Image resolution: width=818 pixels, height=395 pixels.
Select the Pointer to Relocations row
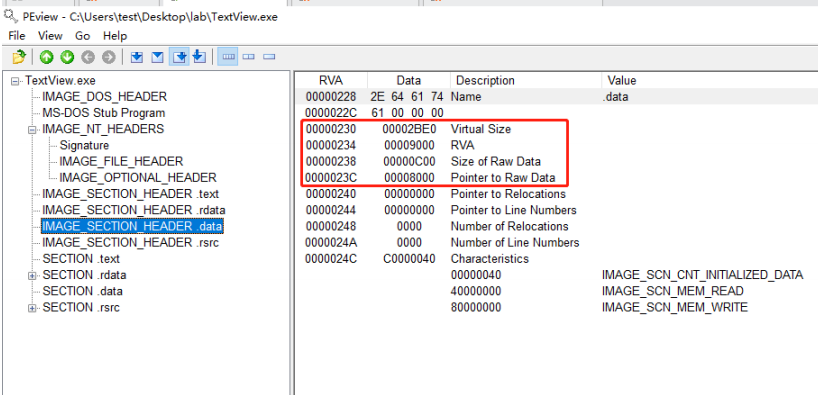tap(557, 194)
